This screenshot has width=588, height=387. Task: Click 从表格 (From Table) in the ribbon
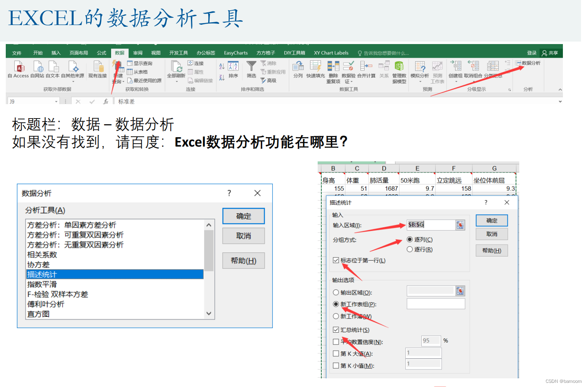(137, 72)
